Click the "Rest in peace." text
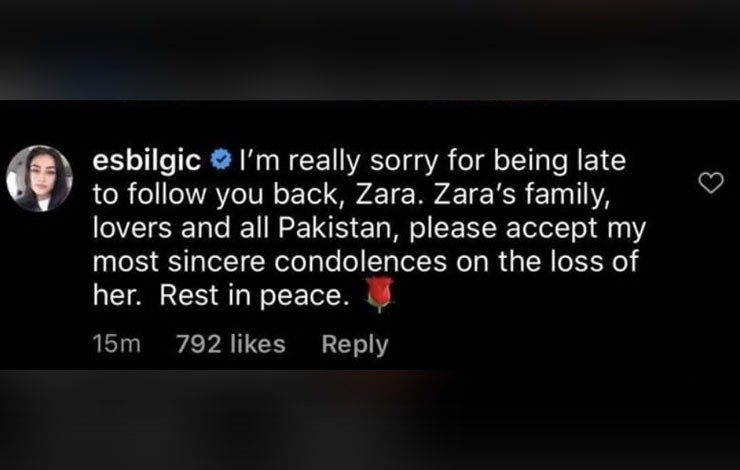This screenshot has width=740, height=470. 251,296
